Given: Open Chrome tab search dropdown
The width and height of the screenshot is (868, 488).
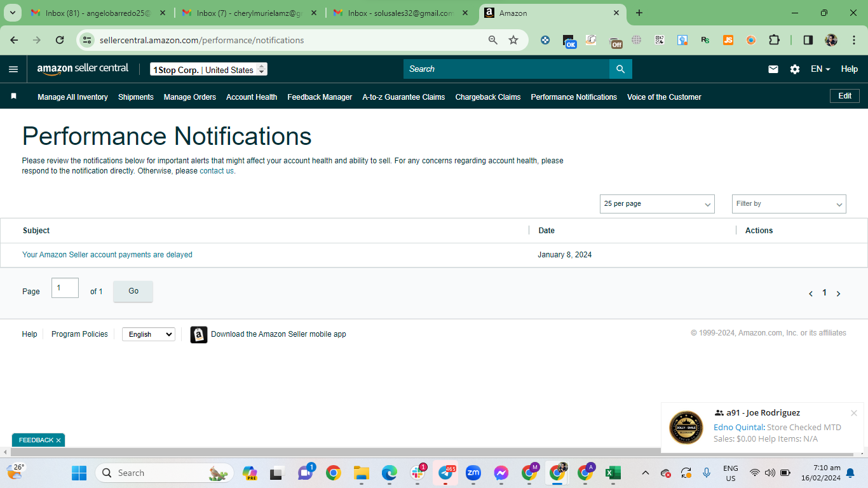Looking at the screenshot, I should coord(14,13).
